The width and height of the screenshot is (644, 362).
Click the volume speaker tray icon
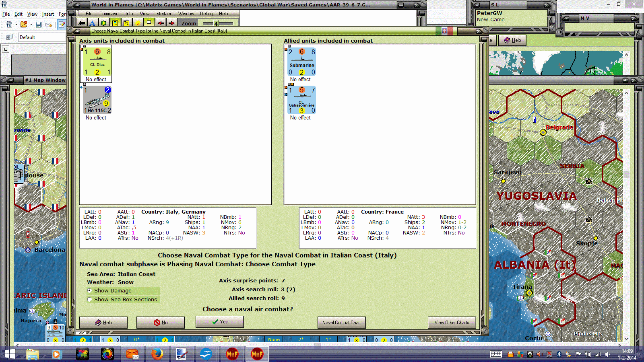point(608,354)
